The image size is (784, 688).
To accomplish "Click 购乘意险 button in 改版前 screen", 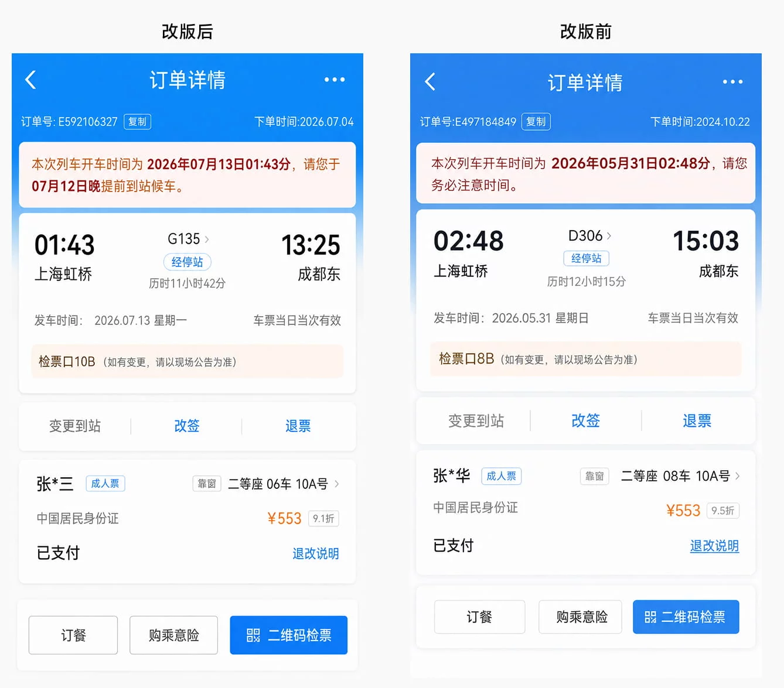I will [581, 617].
